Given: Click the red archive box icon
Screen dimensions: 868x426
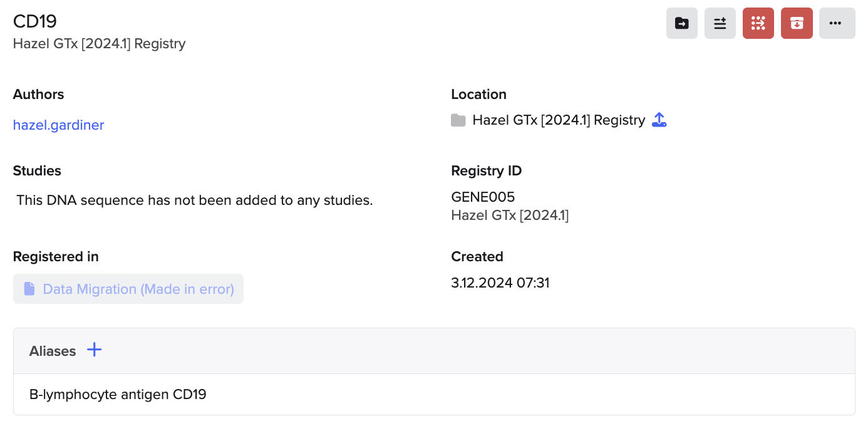Looking at the screenshot, I should point(797,23).
